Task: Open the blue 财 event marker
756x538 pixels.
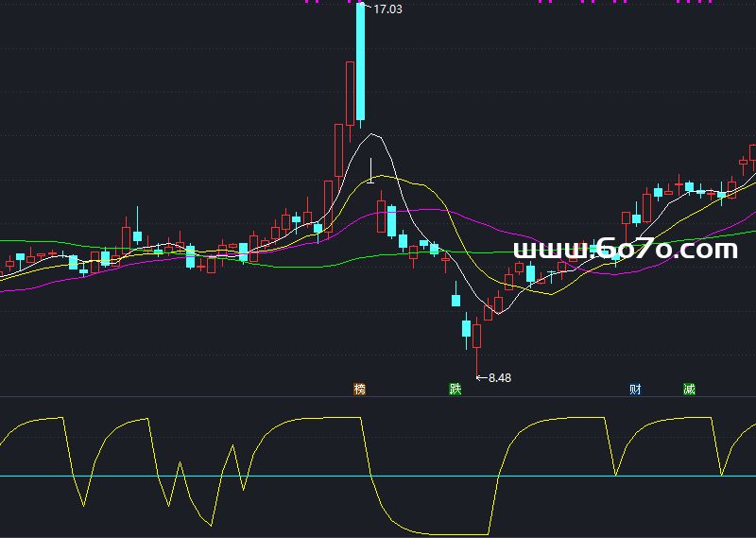Action: (635, 389)
